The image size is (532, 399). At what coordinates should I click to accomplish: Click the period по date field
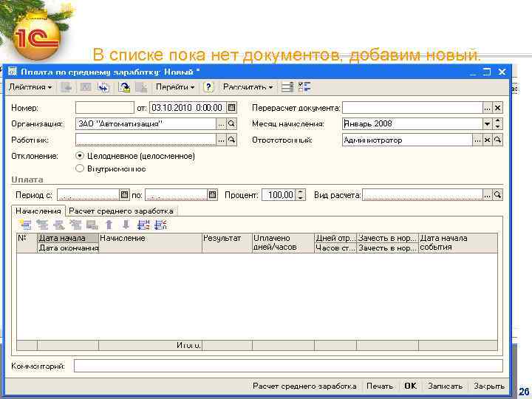176,195
